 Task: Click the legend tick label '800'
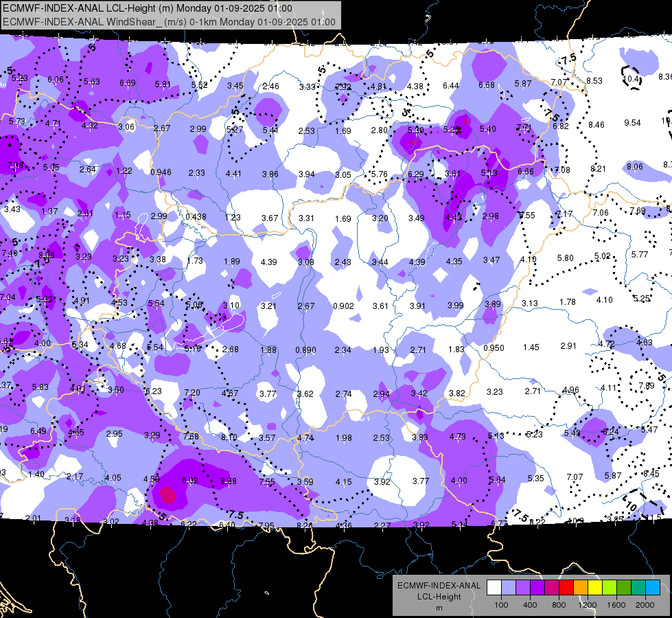point(559,605)
